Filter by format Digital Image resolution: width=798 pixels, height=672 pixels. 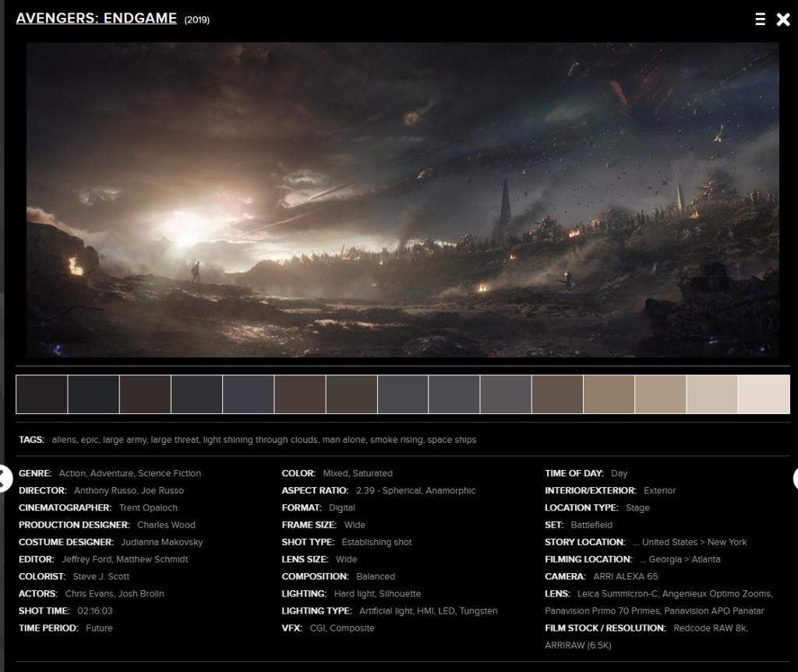[342, 508]
